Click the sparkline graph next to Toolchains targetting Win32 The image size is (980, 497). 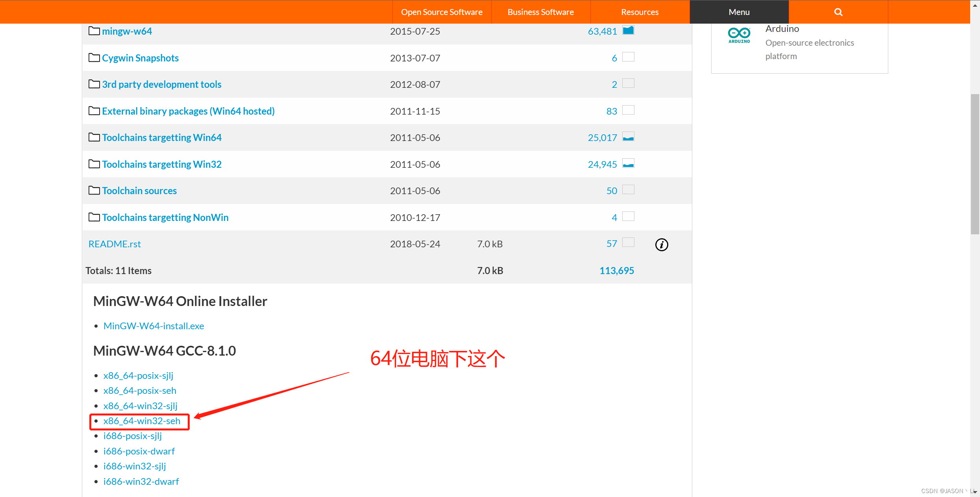pyautogui.click(x=629, y=163)
